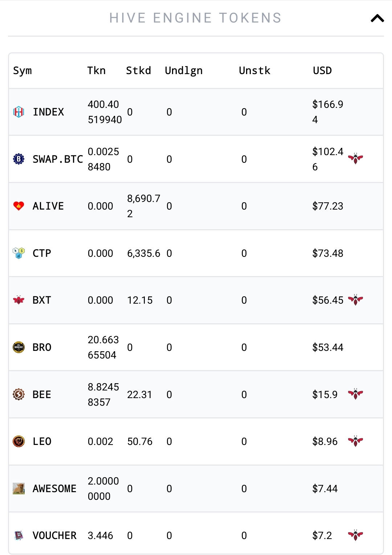
Task: Open BeeSwap icon next to BEE $15.9
Action: (x=355, y=394)
